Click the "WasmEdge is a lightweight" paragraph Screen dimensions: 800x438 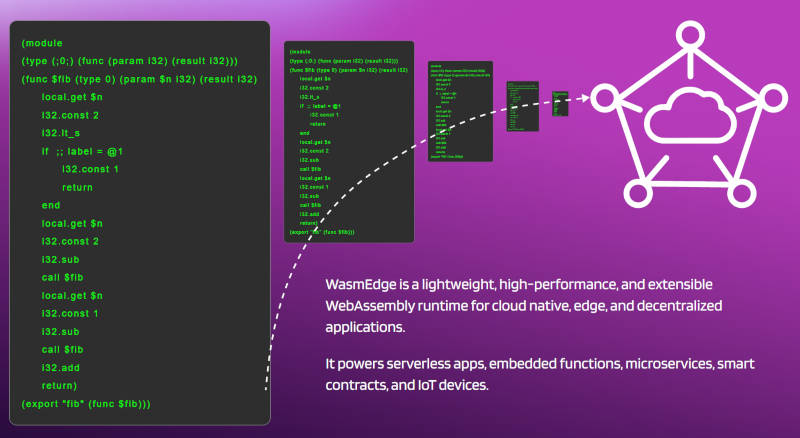[x=524, y=305]
